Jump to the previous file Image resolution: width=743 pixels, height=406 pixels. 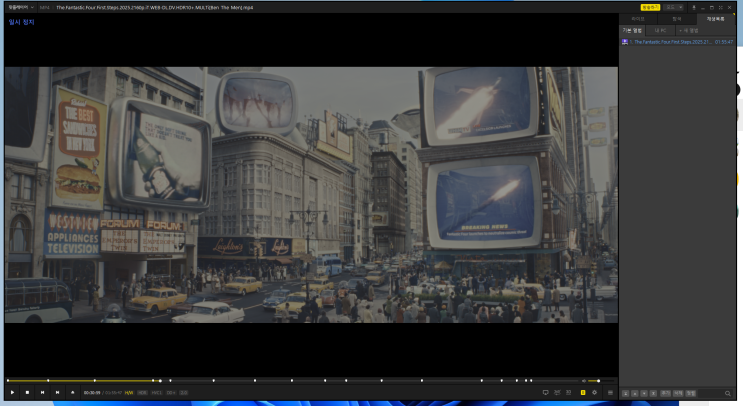tap(42, 392)
